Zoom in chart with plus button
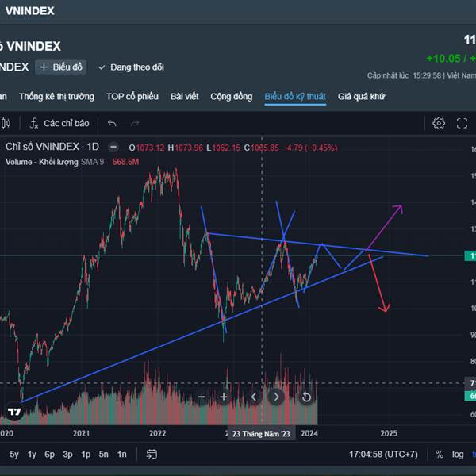476x476 pixels. tap(224, 397)
